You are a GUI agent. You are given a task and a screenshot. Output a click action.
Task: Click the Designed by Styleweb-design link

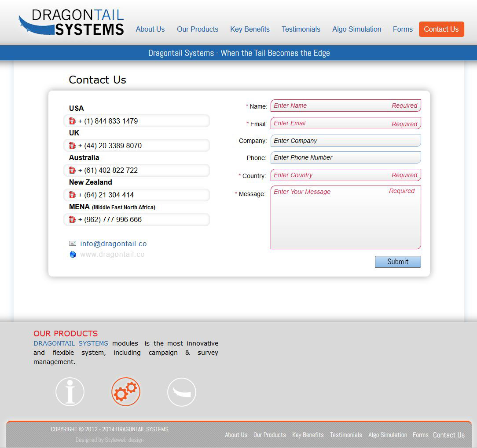pyautogui.click(x=110, y=440)
